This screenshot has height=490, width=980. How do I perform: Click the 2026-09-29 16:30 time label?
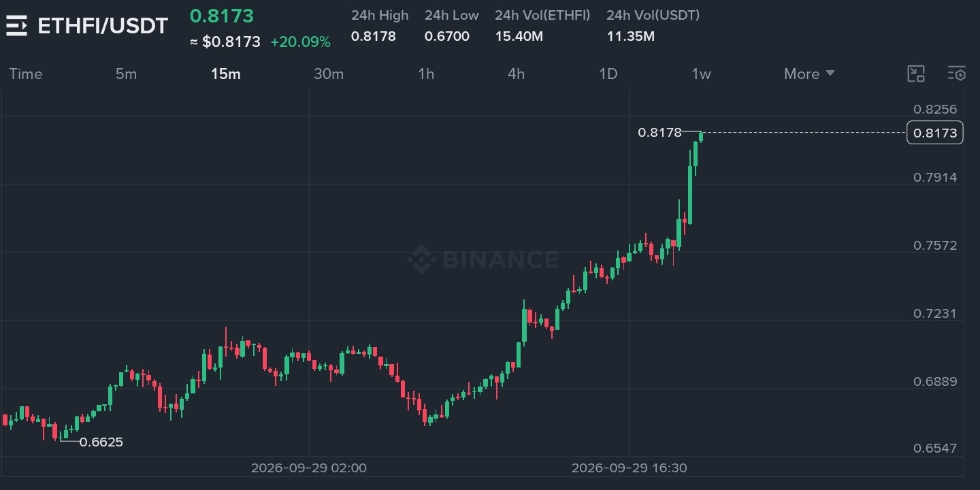click(x=630, y=468)
